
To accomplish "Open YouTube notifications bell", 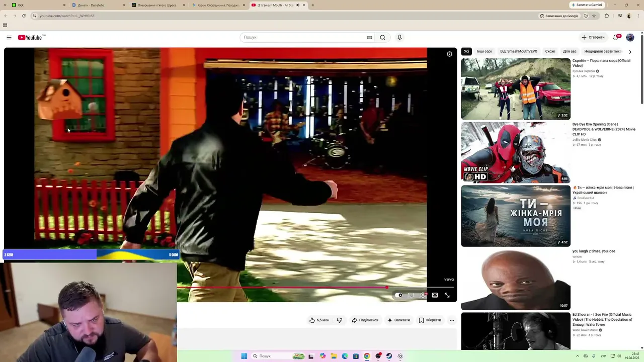I will pyautogui.click(x=616, y=38).
